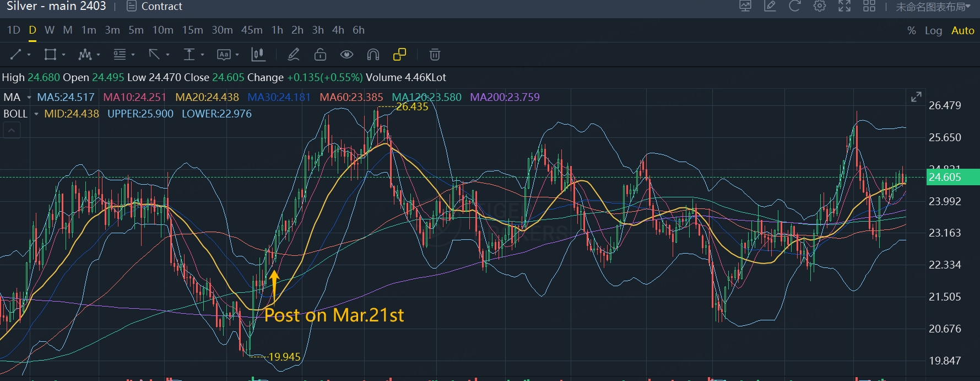Viewport: 980px width, 381px height.
Task: Click the MA5:24.517 legend value
Action: pyautogui.click(x=66, y=98)
